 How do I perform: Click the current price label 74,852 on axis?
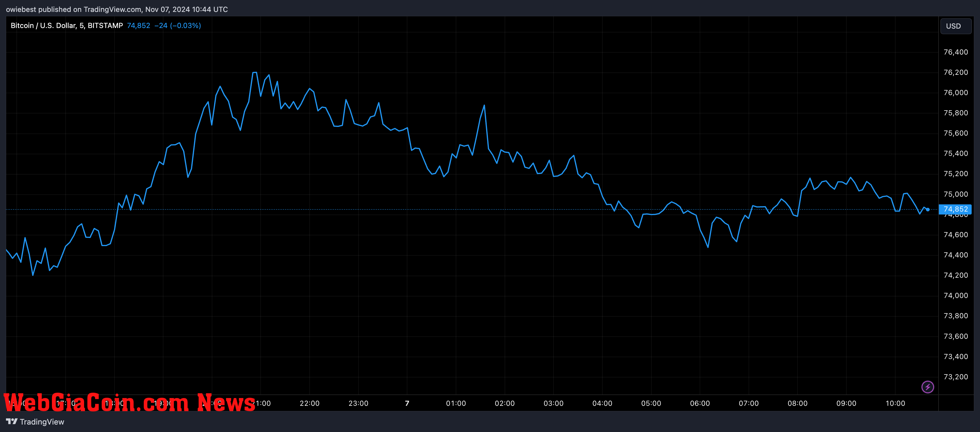click(x=955, y=209)
